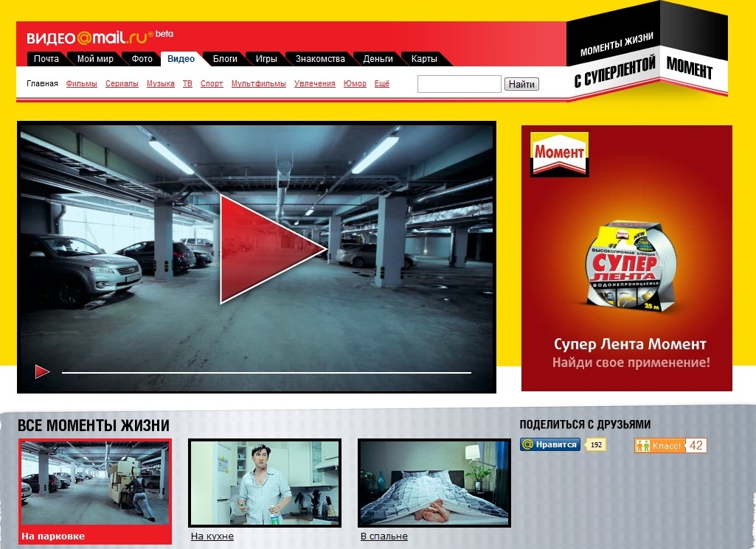The image size is (756, 549).
Task: Click the На парковке caption
Action: tap(53, 536)
